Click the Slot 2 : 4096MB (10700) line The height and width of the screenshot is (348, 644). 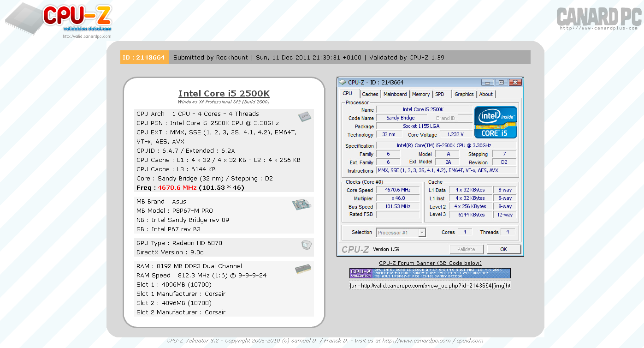tap(174, 303)
